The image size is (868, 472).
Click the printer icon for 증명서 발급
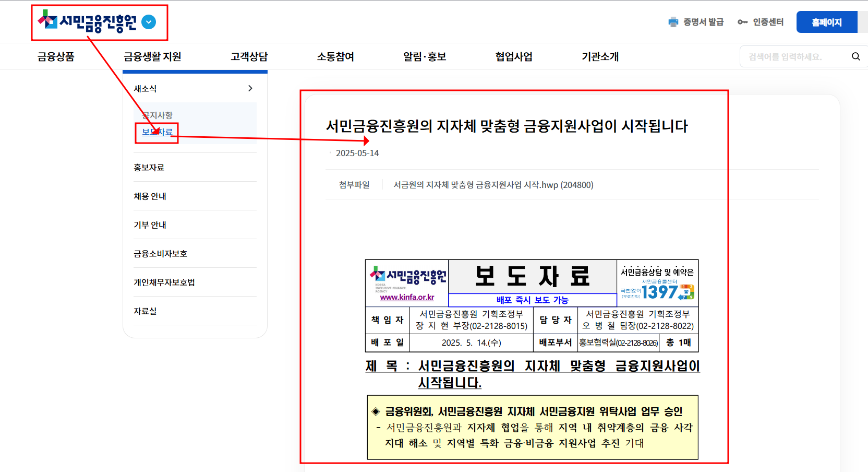point(673,22)
